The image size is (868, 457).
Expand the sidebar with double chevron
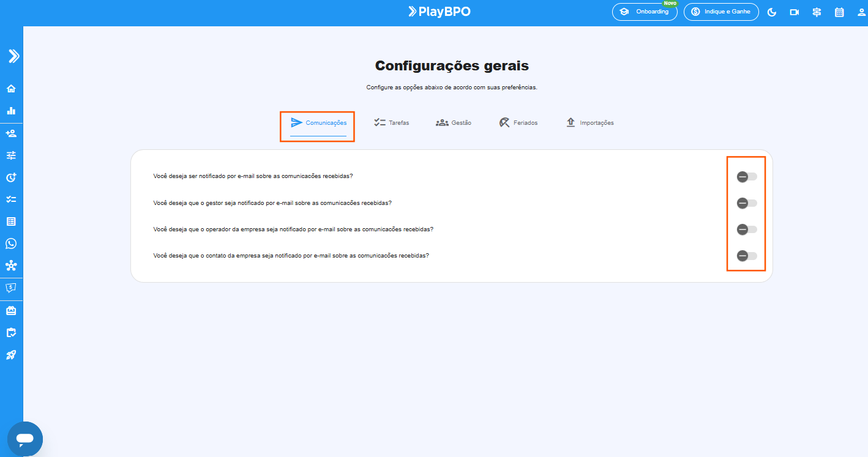(13, 56)
